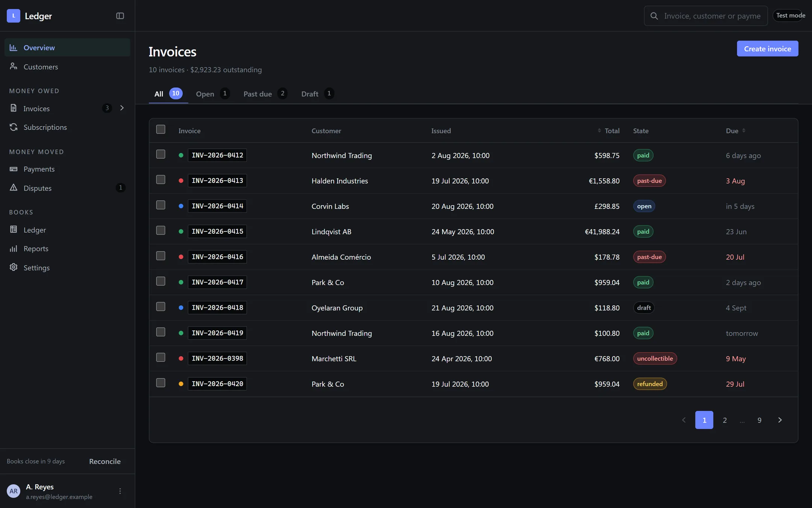812x508 pixels.
Task: Open Subscriptions in the sidebar
Action: [x=67, y=127]
